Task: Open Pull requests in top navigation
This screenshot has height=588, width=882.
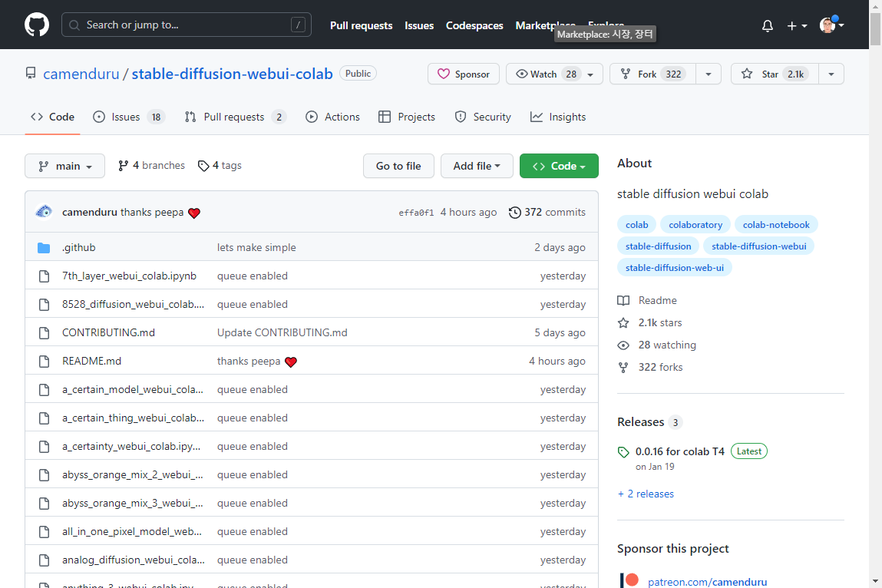Action: 361,25
